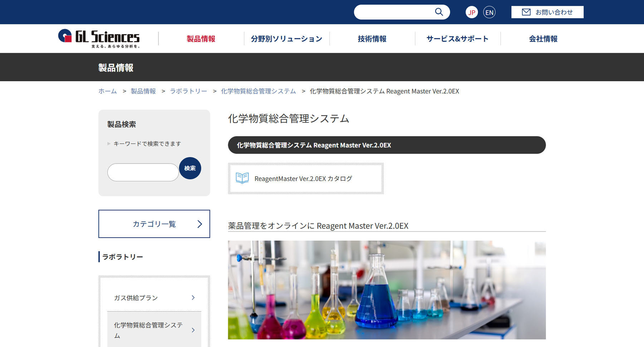Open the 製品情報 menu

(x=201, y=39)
